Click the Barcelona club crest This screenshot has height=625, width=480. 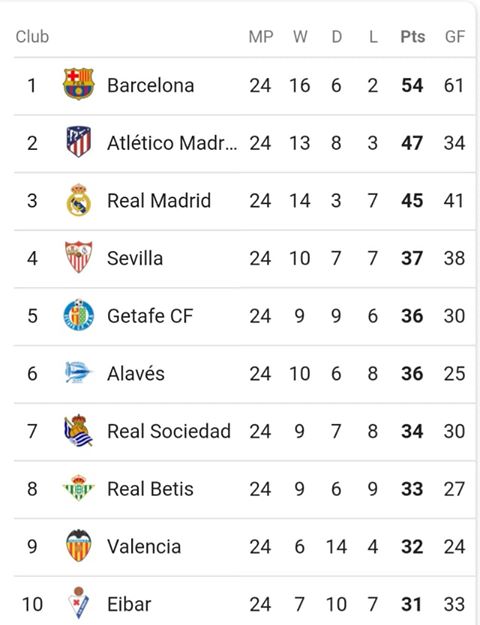click(x=79, y=84)
